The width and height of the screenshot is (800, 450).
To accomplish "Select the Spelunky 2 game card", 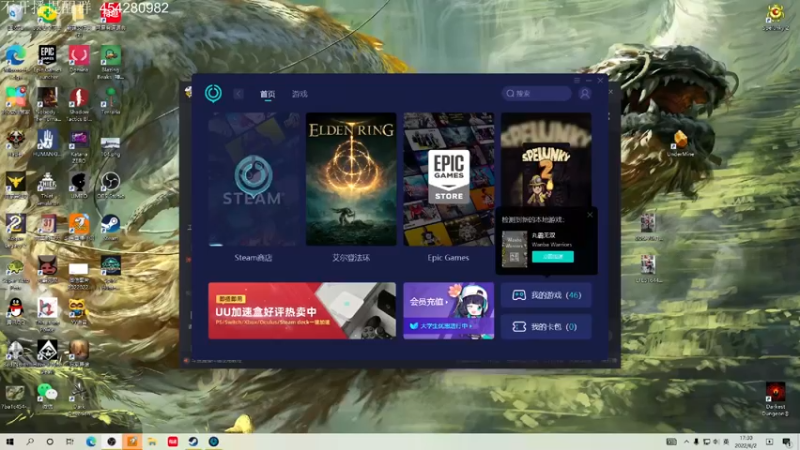I will [x=546, y=160].
